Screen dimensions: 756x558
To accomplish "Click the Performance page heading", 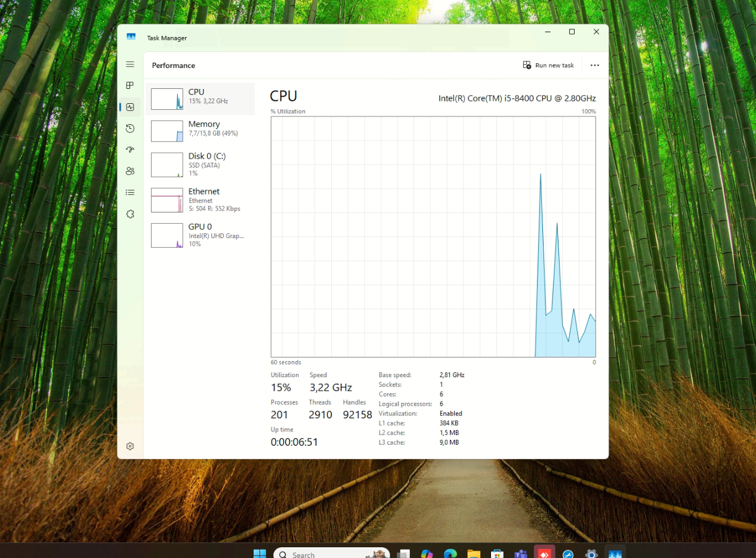I will coord(174,66).
